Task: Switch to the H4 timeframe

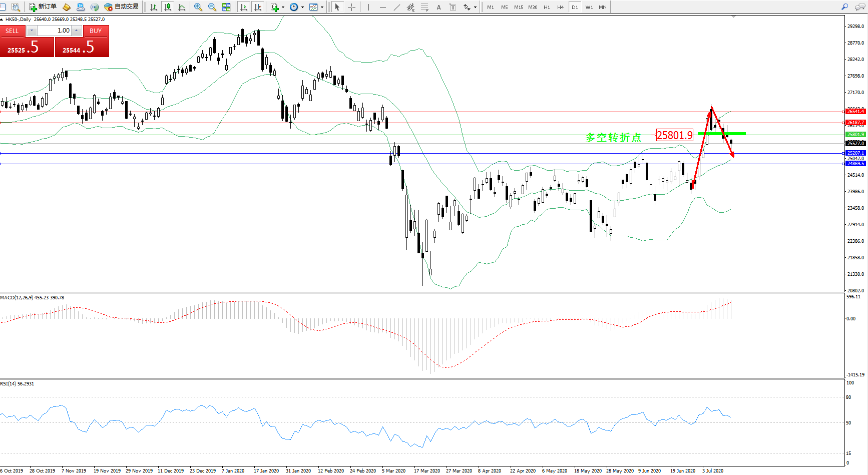Action: [560, 7]
